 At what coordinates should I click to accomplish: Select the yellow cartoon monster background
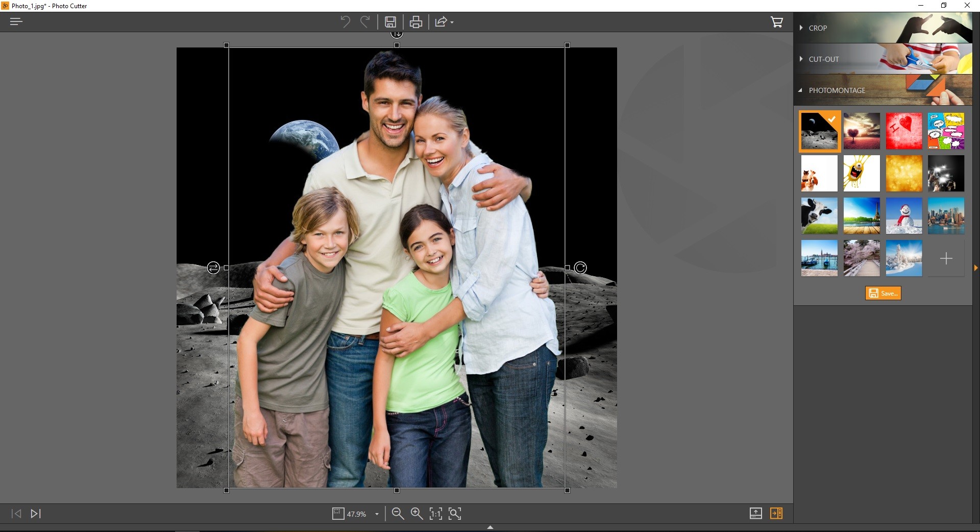click(862, 174)
